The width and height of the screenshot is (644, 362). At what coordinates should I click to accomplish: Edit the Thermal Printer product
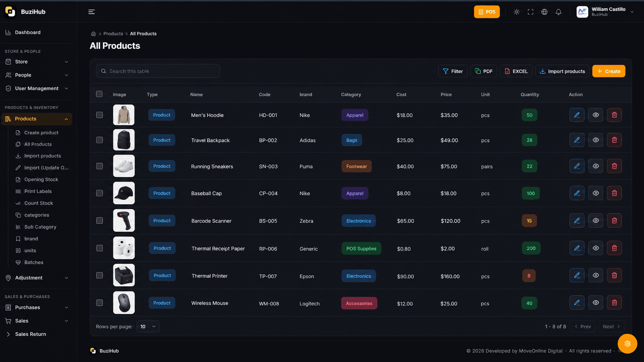[x=577, y=275]
